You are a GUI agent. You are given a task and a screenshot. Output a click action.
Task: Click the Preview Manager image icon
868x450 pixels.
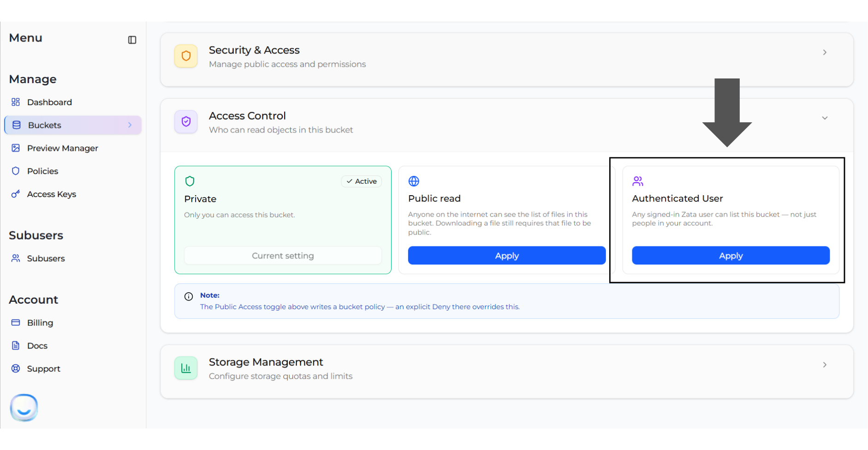[16, 148]
